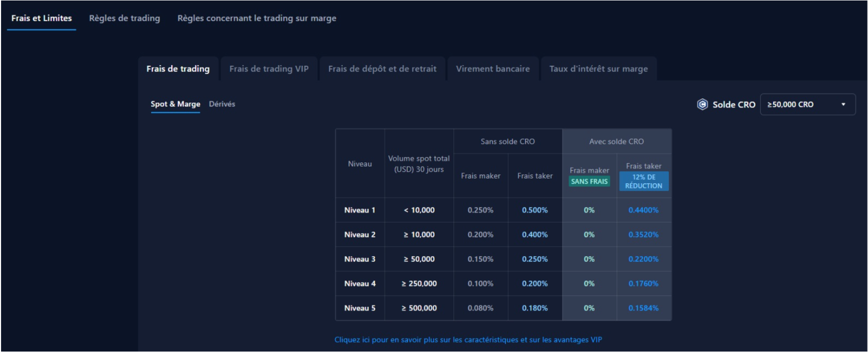Open Règles concernant le trading sur marge
Viewport: 868px width, 353px height.
click(257, 18)
